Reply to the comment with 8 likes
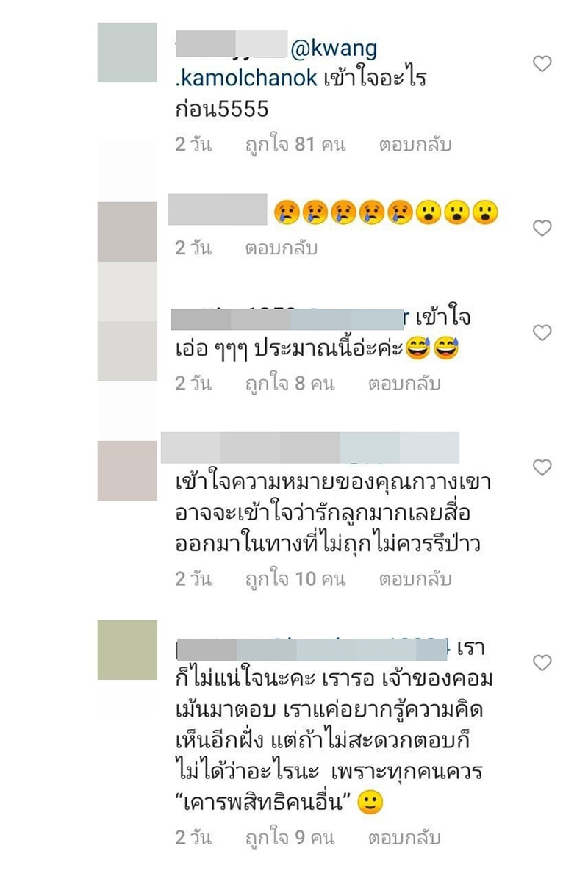The width and height of the screenshot is (588, 879). 404,384
